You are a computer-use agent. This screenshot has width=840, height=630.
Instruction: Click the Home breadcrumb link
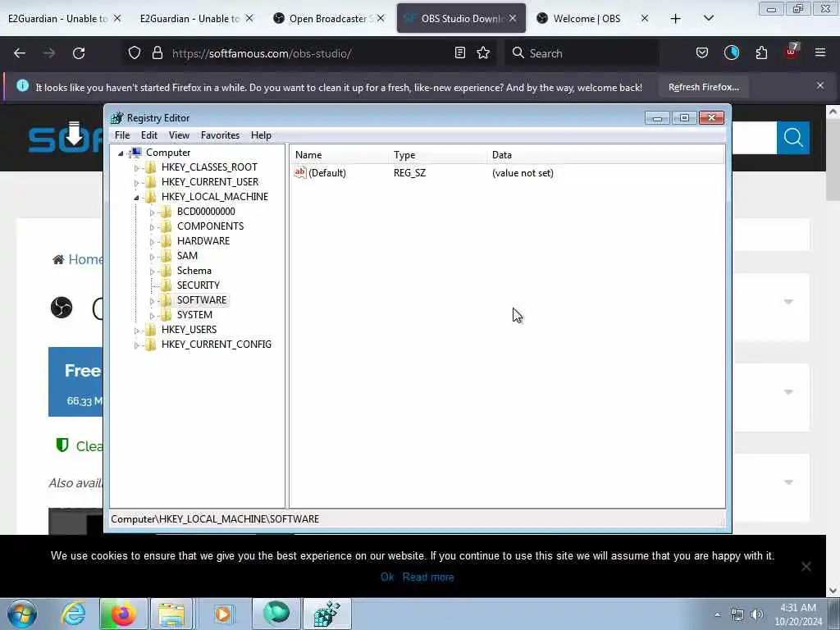pos(85,259)
